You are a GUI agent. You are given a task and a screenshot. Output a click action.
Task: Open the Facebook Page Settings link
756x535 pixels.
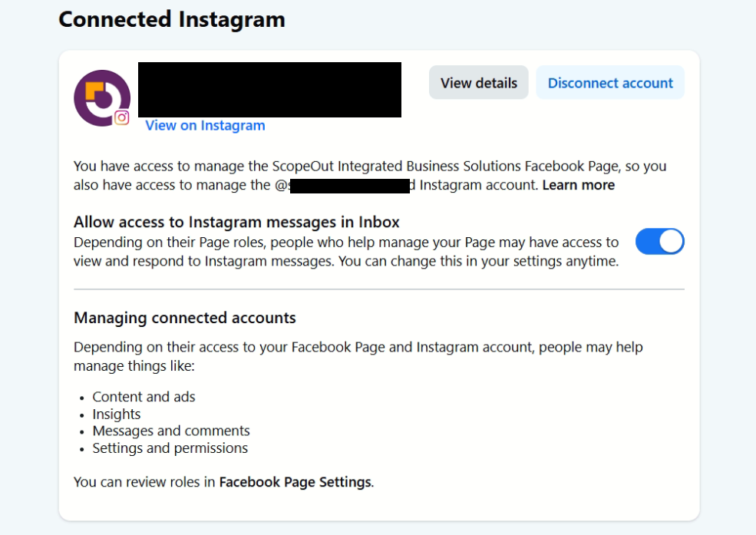[295, 483]
